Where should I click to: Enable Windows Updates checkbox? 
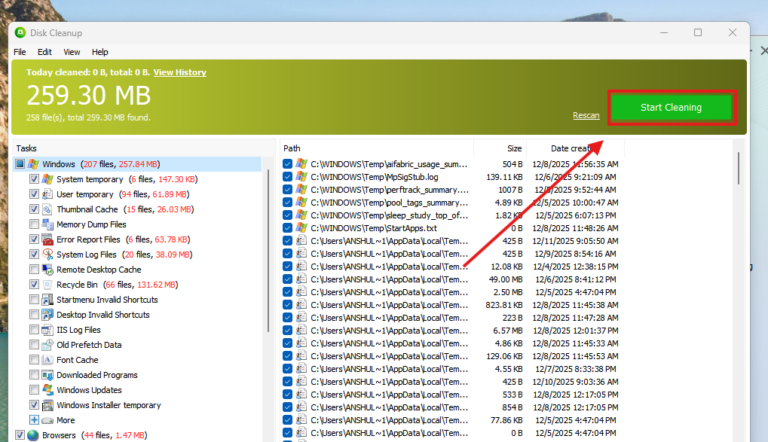click(x=34, y=390)
